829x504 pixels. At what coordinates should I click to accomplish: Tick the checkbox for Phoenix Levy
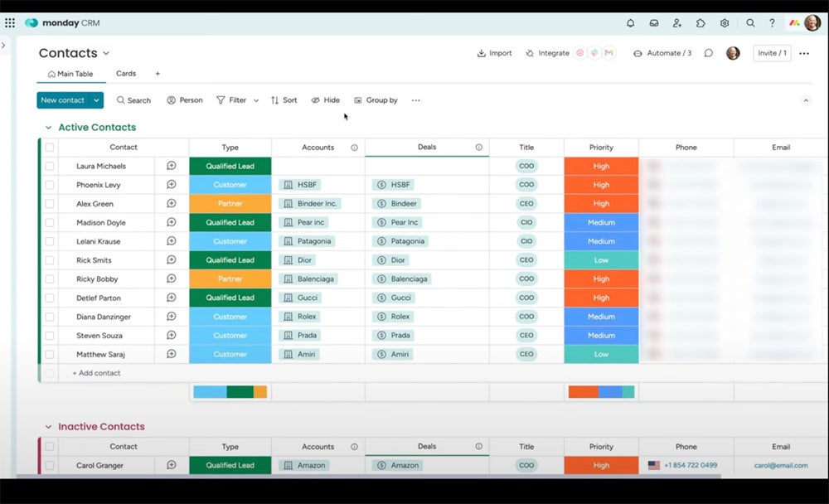[x=49, y=185]
